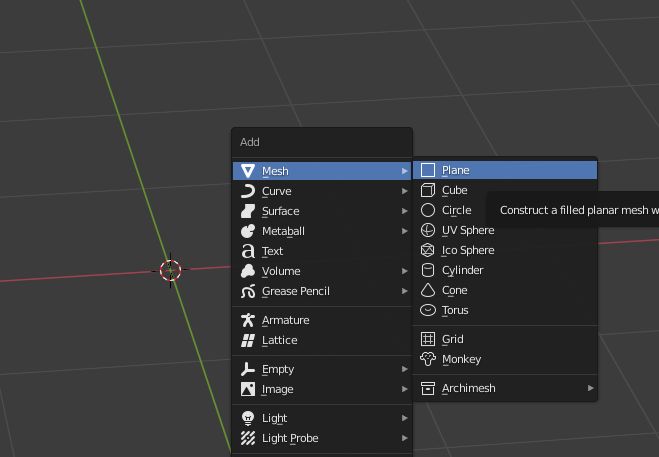Click the Lattice icon
Screen dimensions: 659x457
click(x=248, y=340)
